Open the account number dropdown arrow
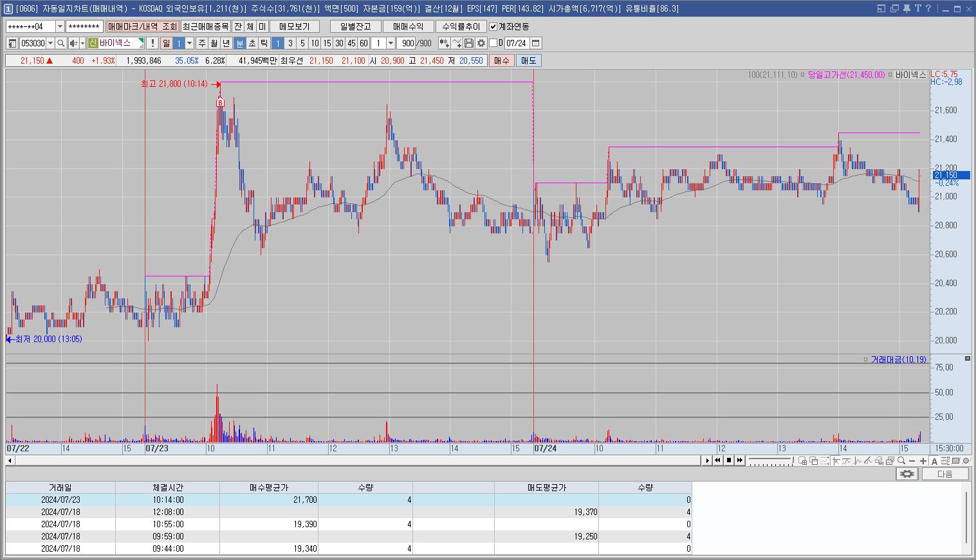This screenshot has width=976, height=560. tap(60, 26)
